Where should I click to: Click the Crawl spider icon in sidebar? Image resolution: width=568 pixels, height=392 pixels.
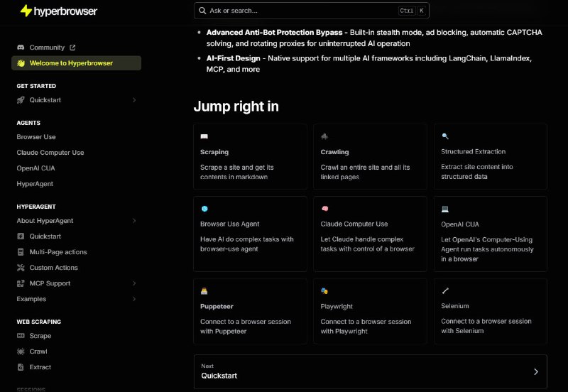21,352
